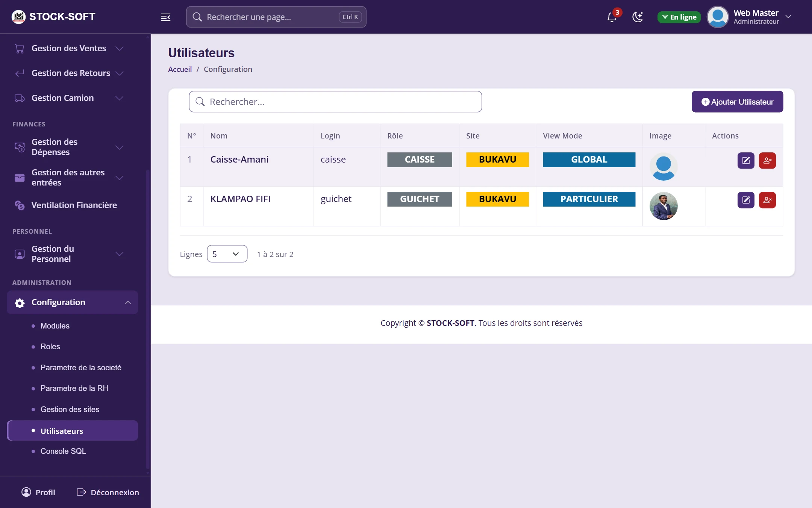
Task: Open the notifications bell icon
Action: click(612, 17)
